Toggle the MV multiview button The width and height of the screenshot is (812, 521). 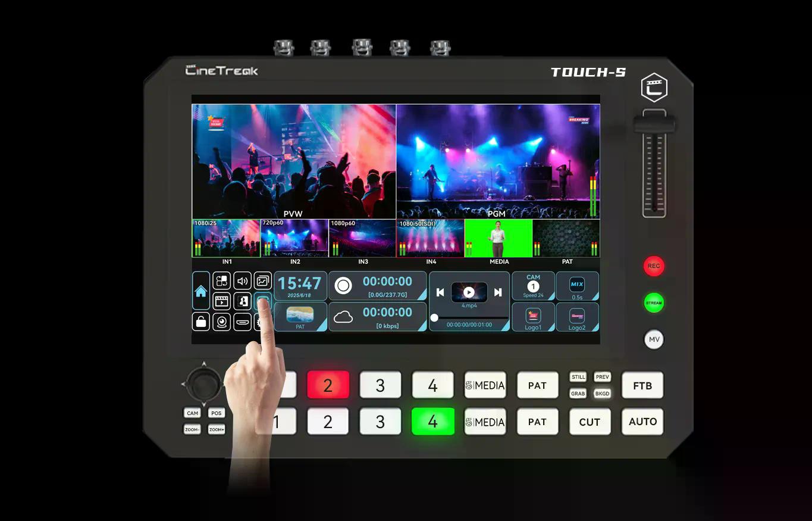[x=654, y=339]
